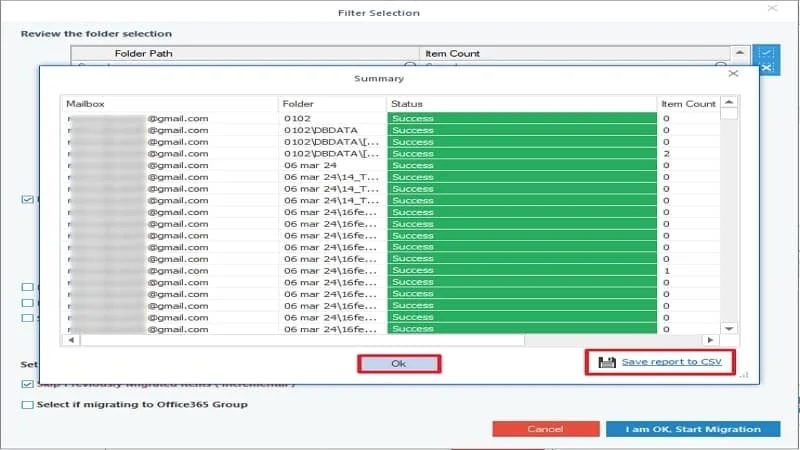Viewport: 800px width, 450px height.
Task: Click Summary list scroll up arrow
Action: pos(729,103)
